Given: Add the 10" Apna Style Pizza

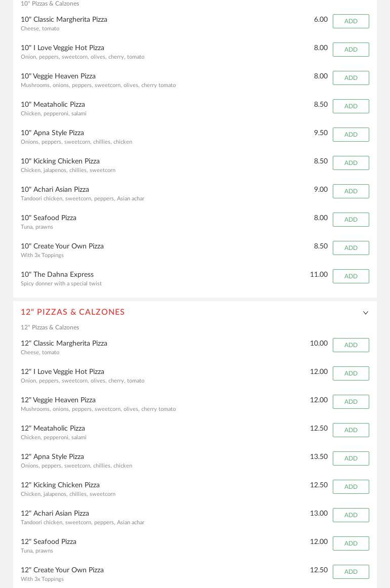Looking at the screenshot, I should 350,135.
